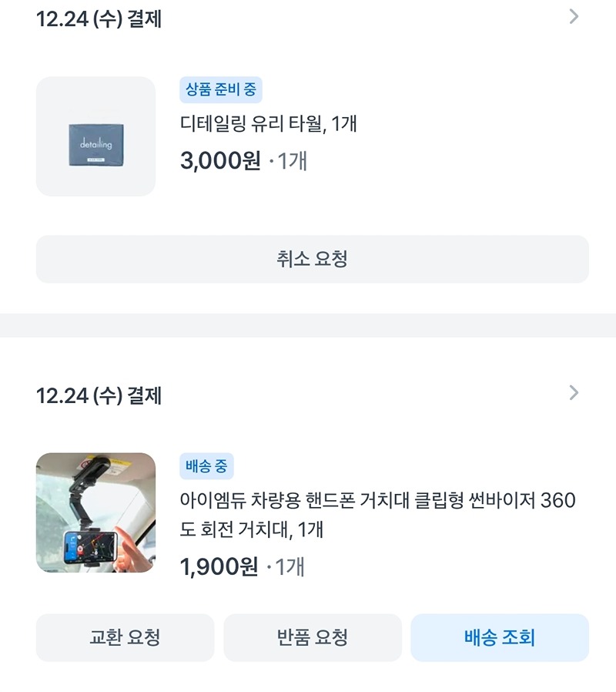Tap the 12.24 (수) 결제 header above the towel
Screen dimensions: 616x692
[99, 19]
